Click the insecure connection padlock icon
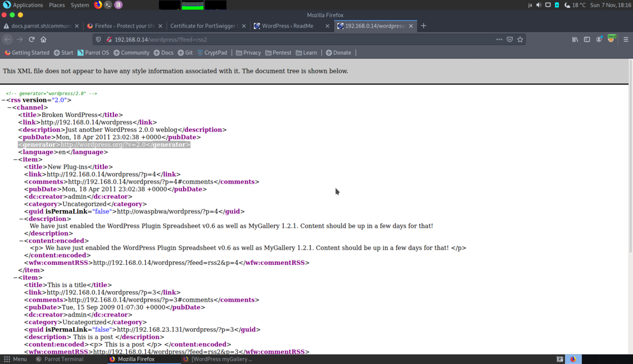The image size is (633, 364). click(x=109, y=40)
